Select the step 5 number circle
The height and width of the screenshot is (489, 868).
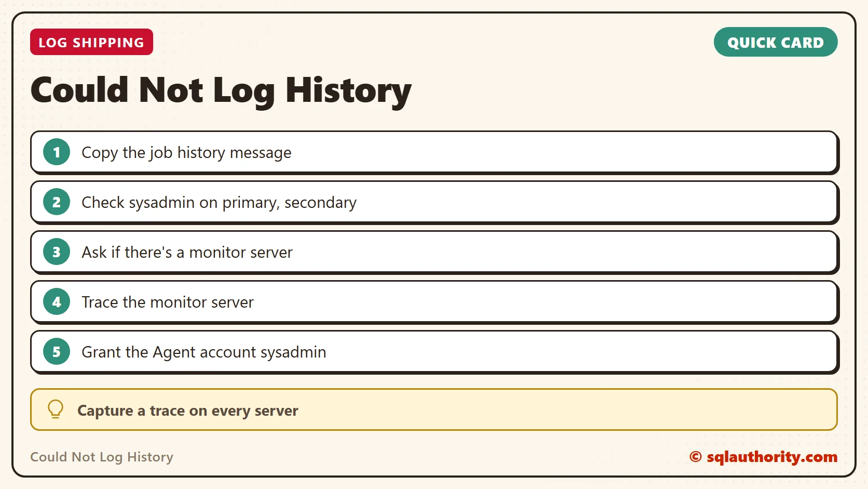pos(57,352)
